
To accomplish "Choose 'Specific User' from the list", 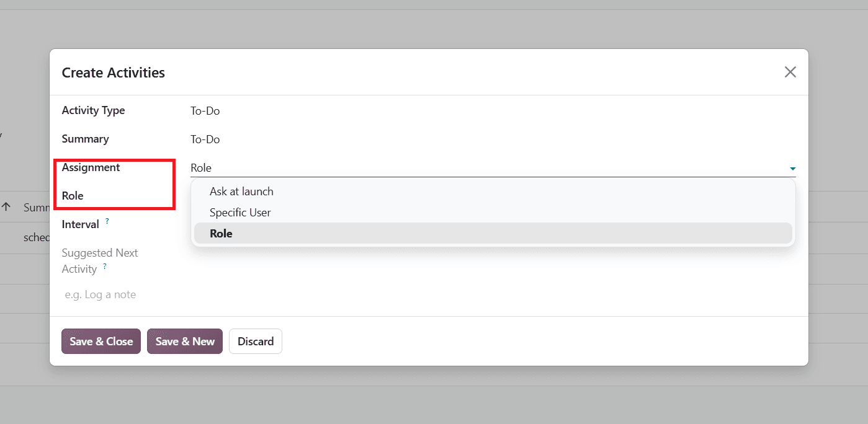I will (x=493, y=213).
